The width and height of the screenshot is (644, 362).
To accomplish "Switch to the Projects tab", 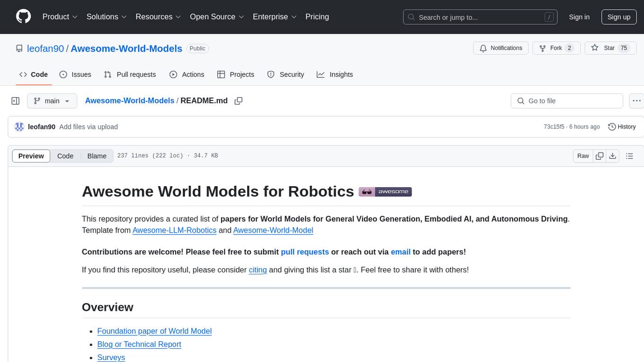I will pyautogui.click(x=236, y=74).
